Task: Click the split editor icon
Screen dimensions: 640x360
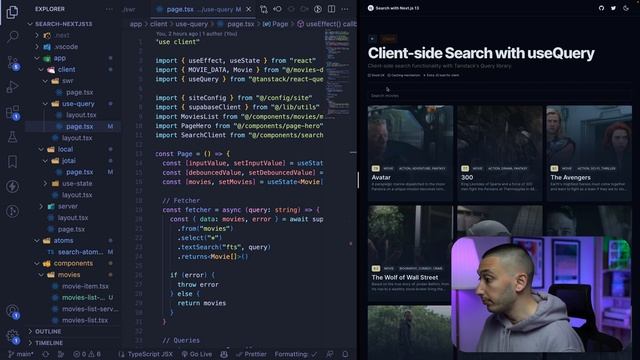Action: [x=331, y=9]
